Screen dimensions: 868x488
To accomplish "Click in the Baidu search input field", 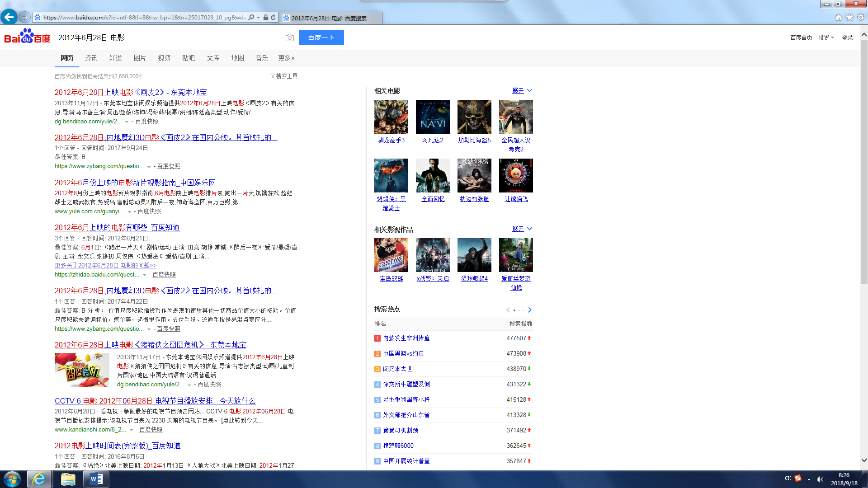I will 170,38.
